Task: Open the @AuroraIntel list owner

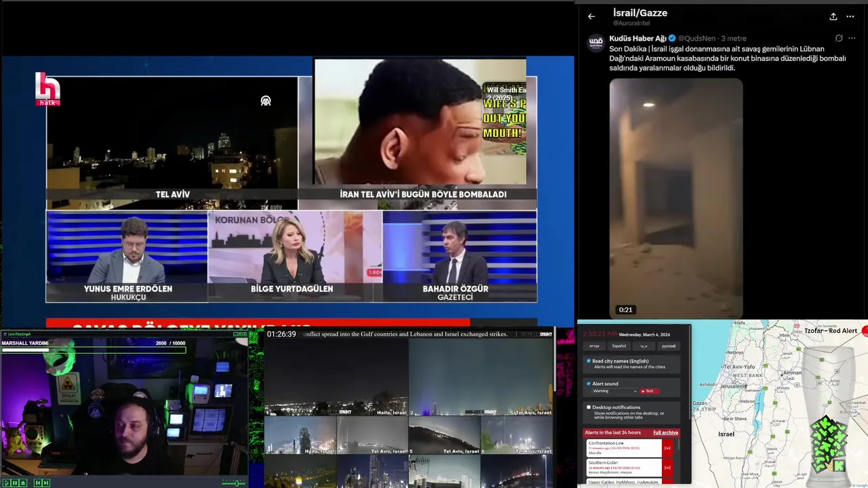Action: [x=631, y=24]
